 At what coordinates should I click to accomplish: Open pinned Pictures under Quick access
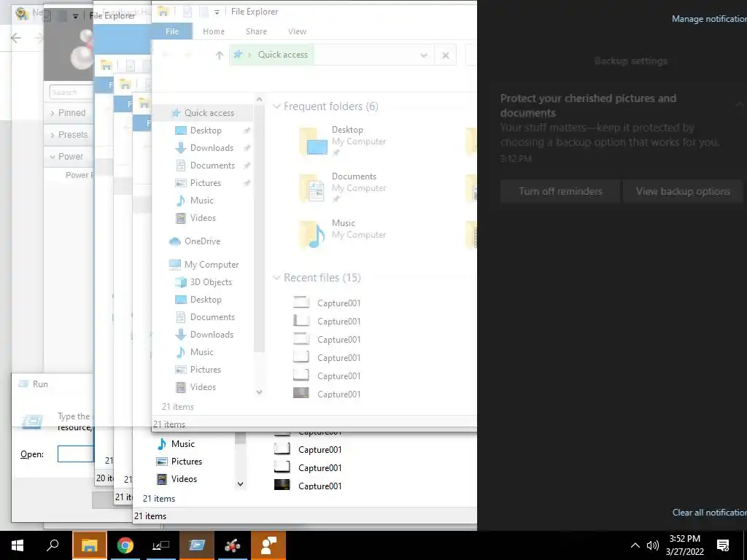click(x=205, y=183)
